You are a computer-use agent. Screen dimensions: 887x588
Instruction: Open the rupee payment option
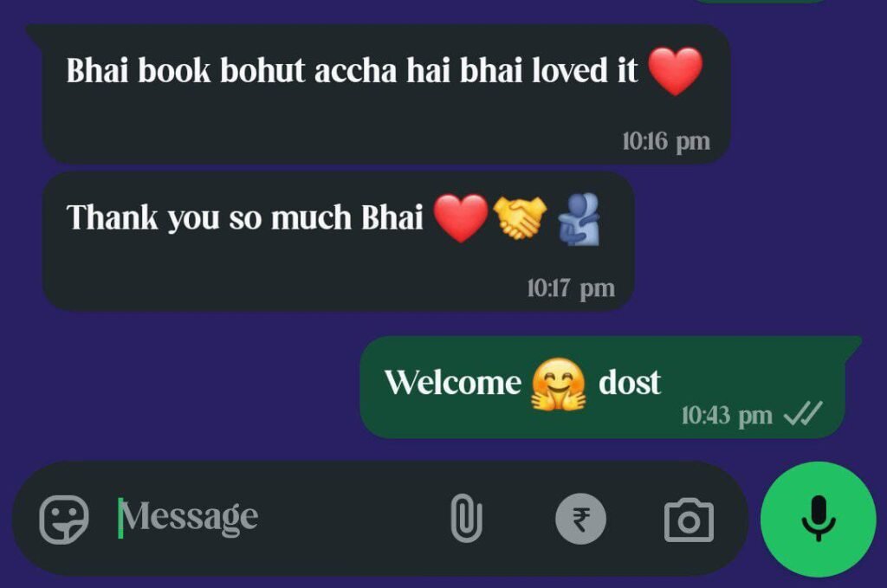(581, 519)
